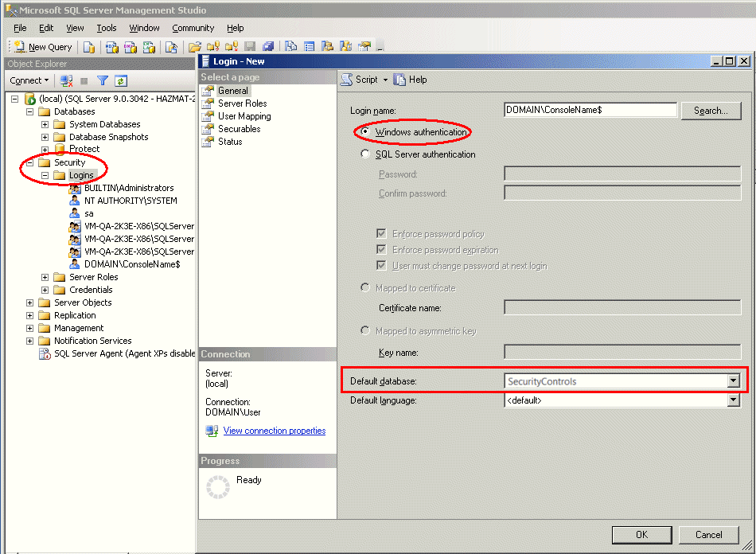Open the Default language dropdown
Screen dimensions: 756x554
(x=734, y=400)
